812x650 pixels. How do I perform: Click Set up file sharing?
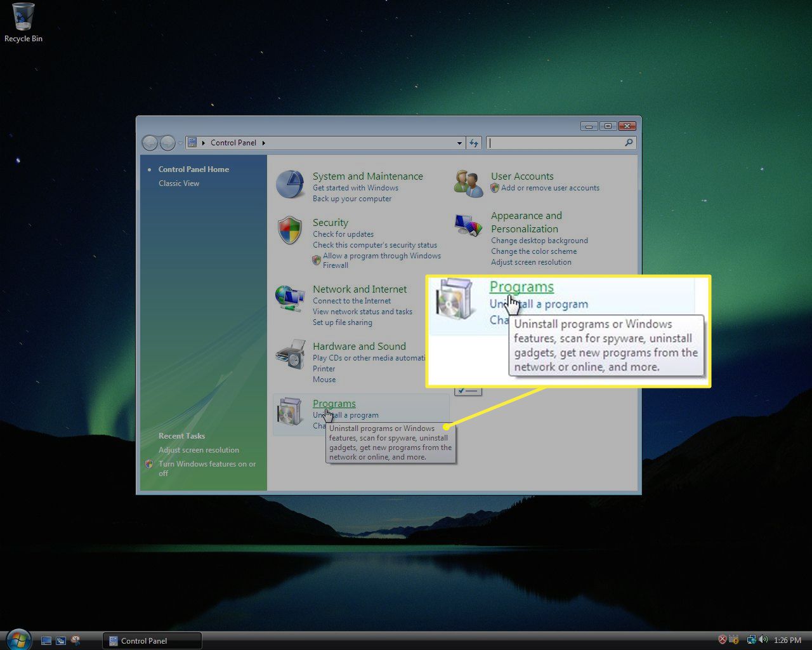coord(343,322)
